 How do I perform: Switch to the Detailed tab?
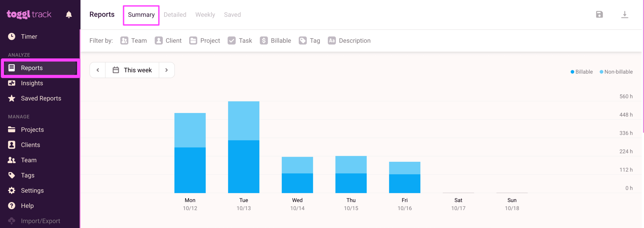pyautogui.click(x=175, y=15)
